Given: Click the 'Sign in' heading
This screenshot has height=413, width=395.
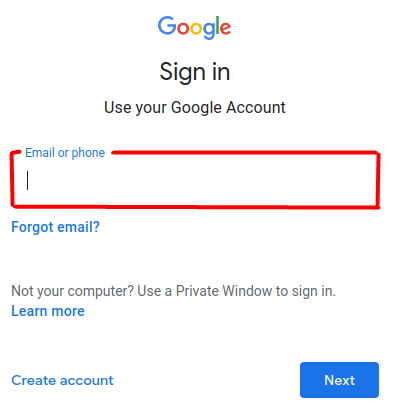Looking at the screenshot, I should click(195, 72).
